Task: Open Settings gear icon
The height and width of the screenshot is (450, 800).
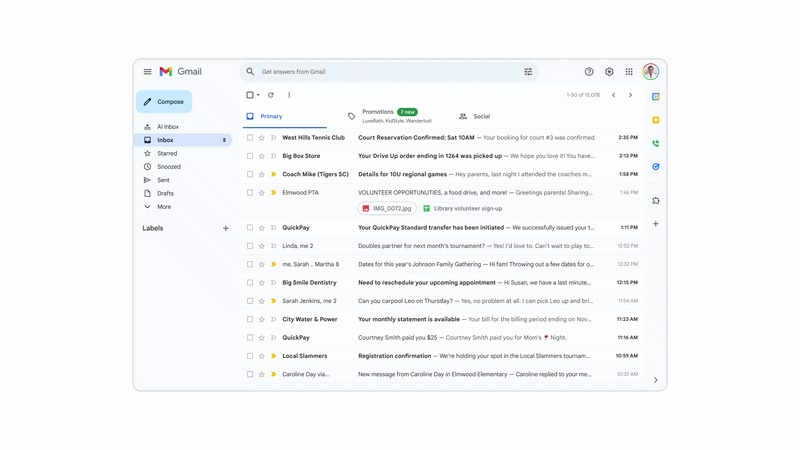Action: [609, 72]
